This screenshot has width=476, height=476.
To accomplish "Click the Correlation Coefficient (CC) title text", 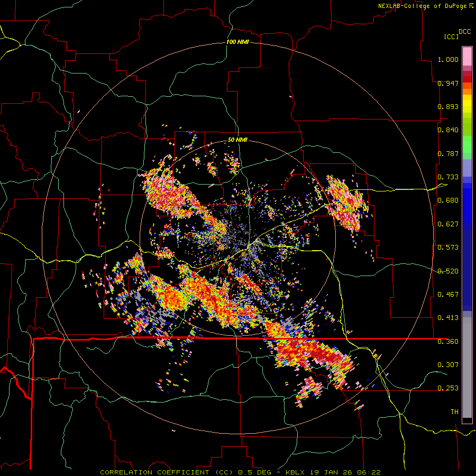I will tap(167, 472).
